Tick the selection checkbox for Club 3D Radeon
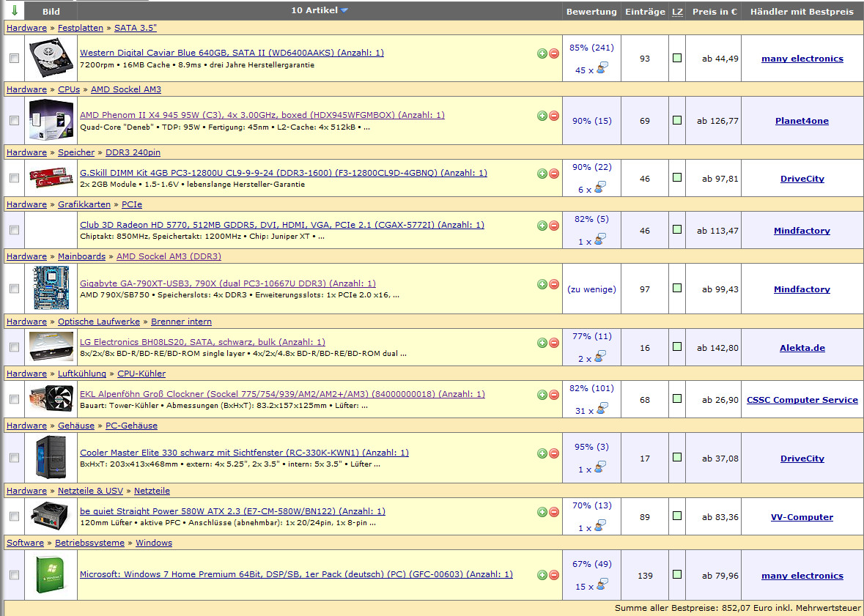864x616 pixels. (x=15, y=230)
